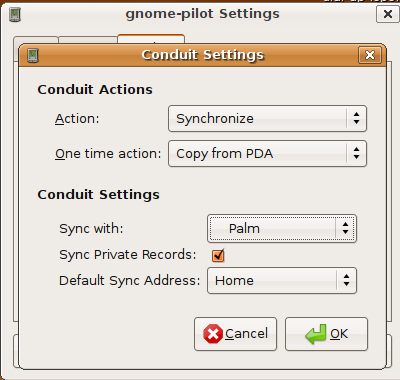Click the Conduit Settings title bar text

pos(203,55)
